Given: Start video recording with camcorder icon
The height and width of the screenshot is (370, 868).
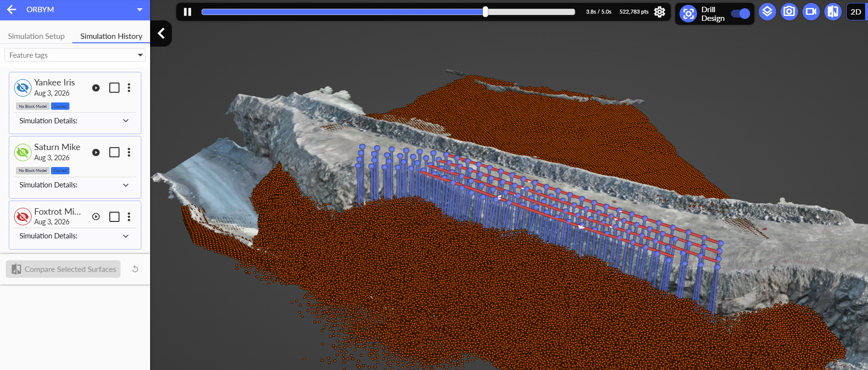Looking at the screenshot, I should (811, 12).
